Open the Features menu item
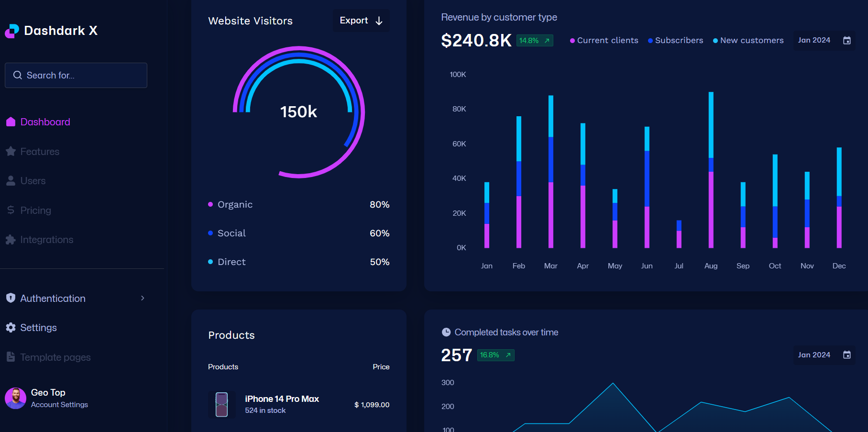This screenshot has width=868, height=432. coord(40,152)
